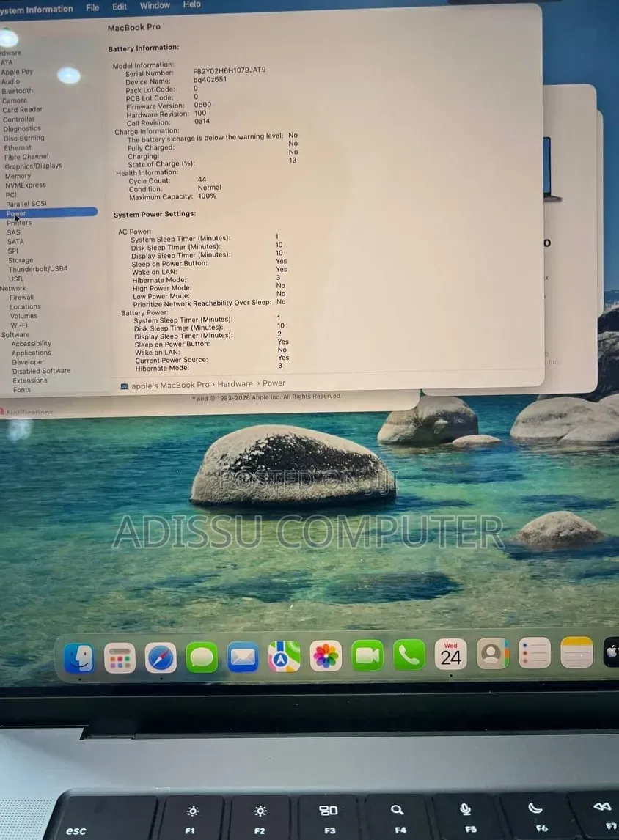Select Graphics/Displays in the sidebar
This screenshot has width=619, height=840.
click(x=34, y=166)
